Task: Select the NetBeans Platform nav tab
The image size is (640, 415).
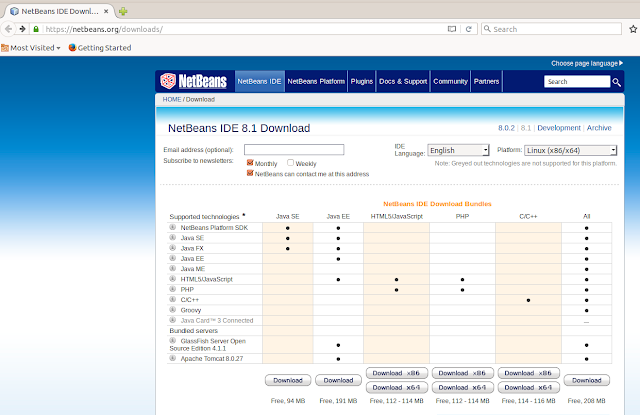Action: (x=316, y=81)
